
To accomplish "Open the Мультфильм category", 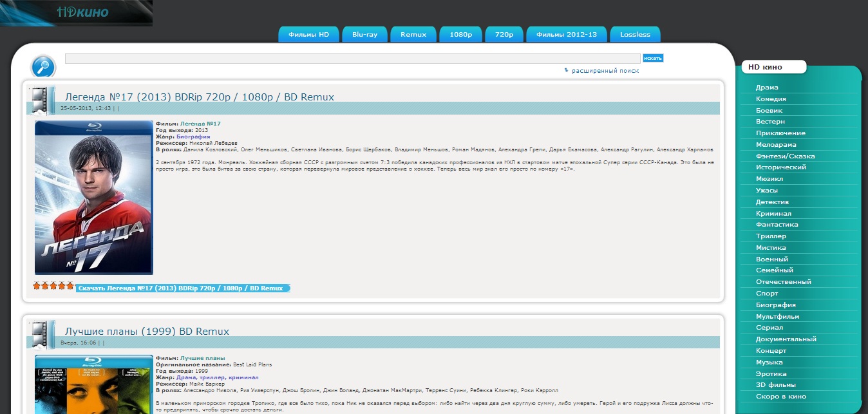I will [x=777, y=317].
